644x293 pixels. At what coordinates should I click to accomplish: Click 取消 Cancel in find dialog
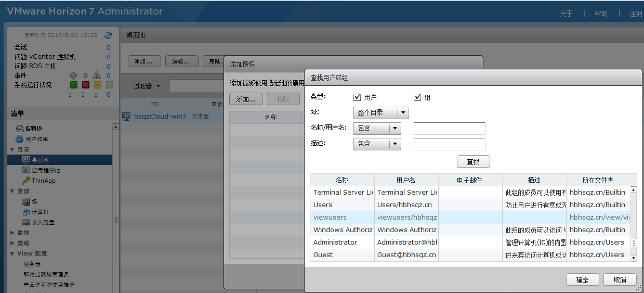[620, 280]
